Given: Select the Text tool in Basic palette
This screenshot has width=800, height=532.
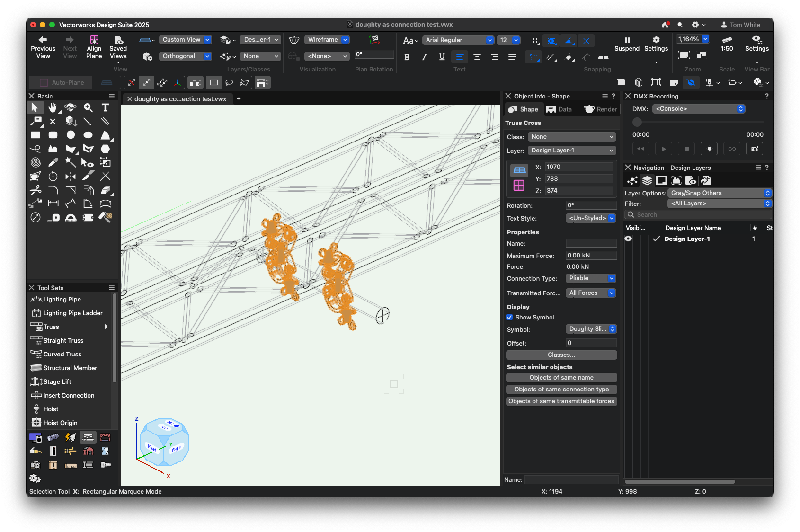Looking at the screenshot, I should coord(105,107).
